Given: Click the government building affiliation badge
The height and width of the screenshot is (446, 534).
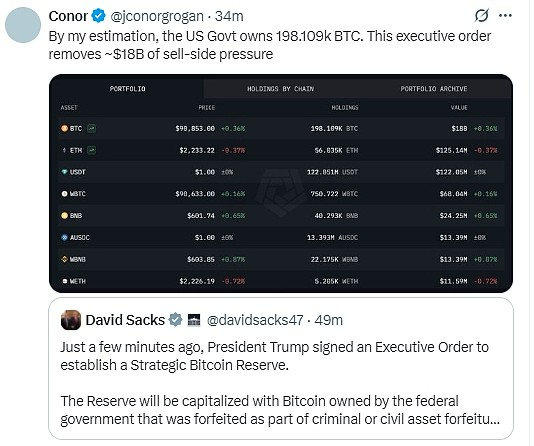Looking at the screenshot, I should [194, 320].
